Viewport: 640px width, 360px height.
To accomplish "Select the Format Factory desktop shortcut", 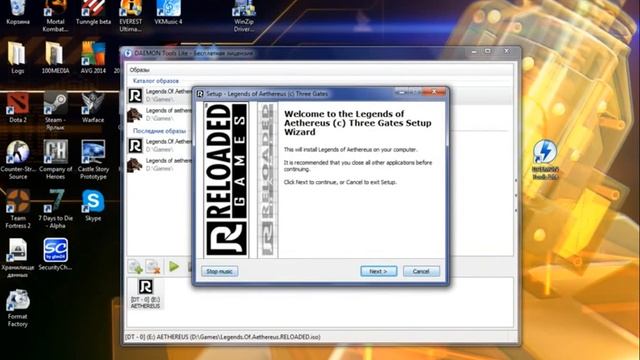I will tap(18, 308).
